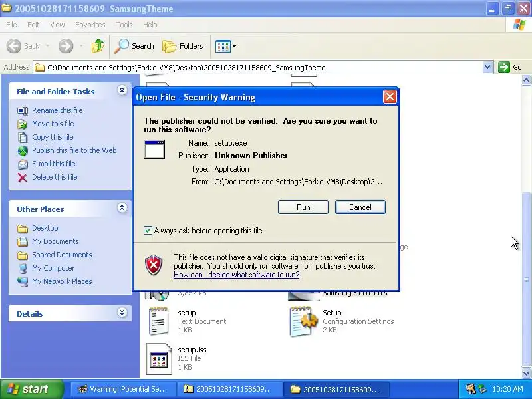This screenshot has width=532, height=399.
Task: Expand the Address bar dropdown
Action: coord(487,67)
